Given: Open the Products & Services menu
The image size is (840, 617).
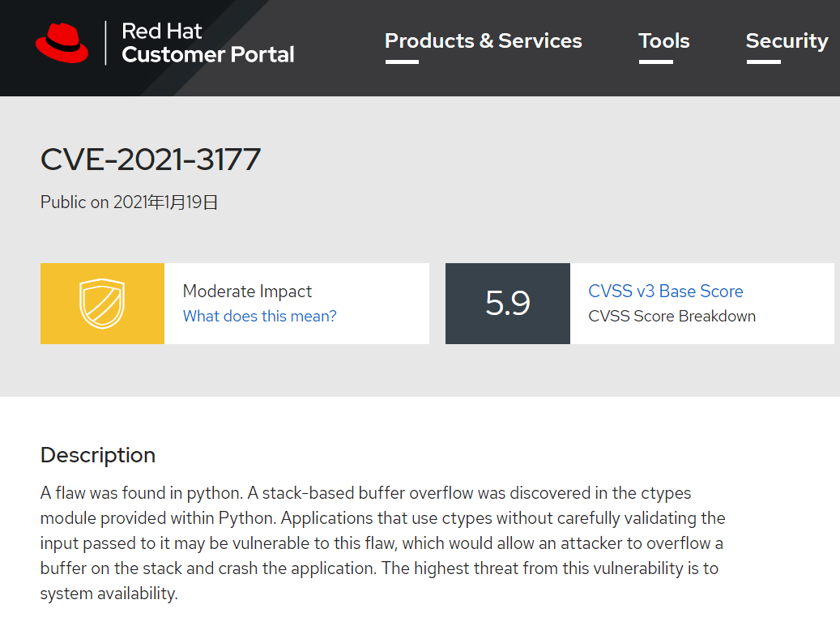Looking at the screenshot, I should [484, 41].
